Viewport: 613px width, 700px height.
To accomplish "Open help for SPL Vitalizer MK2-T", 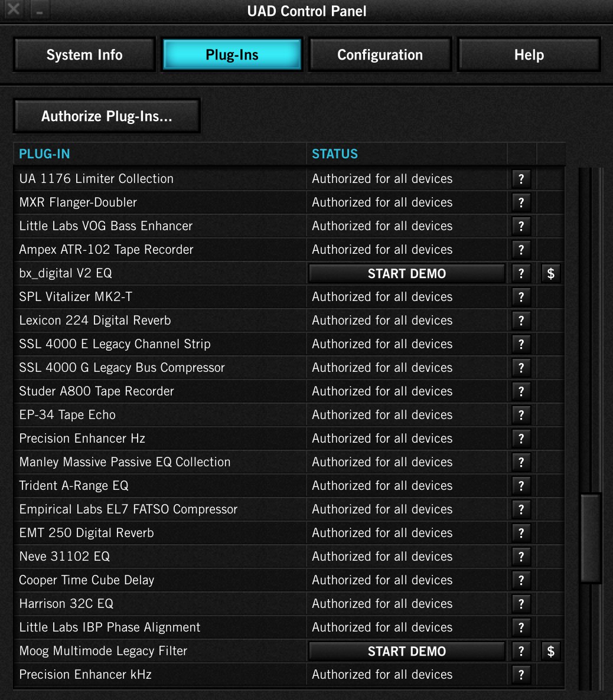I will tap(521, 297).
